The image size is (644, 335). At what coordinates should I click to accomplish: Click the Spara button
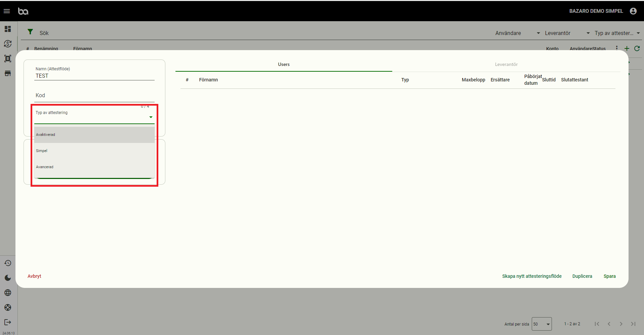tap(609, 276)
